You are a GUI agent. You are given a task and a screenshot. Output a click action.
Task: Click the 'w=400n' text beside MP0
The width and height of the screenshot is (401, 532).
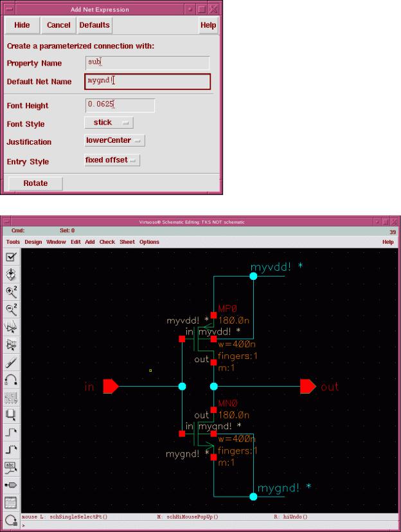236,344
